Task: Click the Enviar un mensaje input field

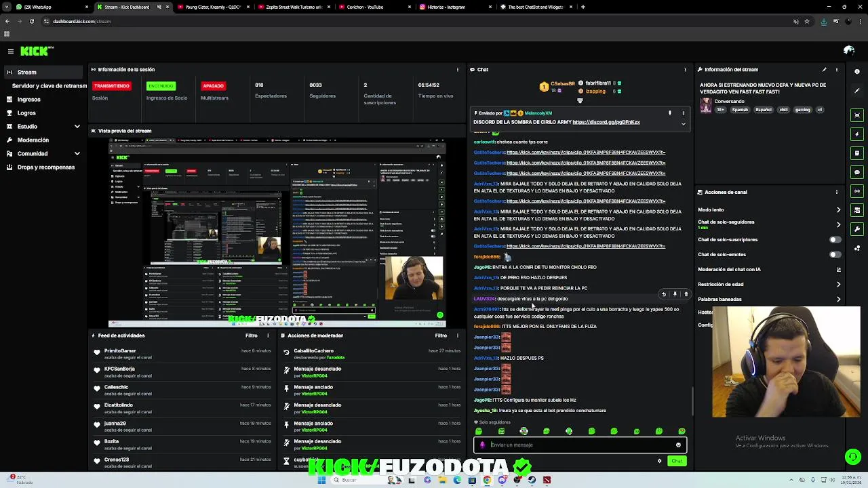Action: click(580, 445)
